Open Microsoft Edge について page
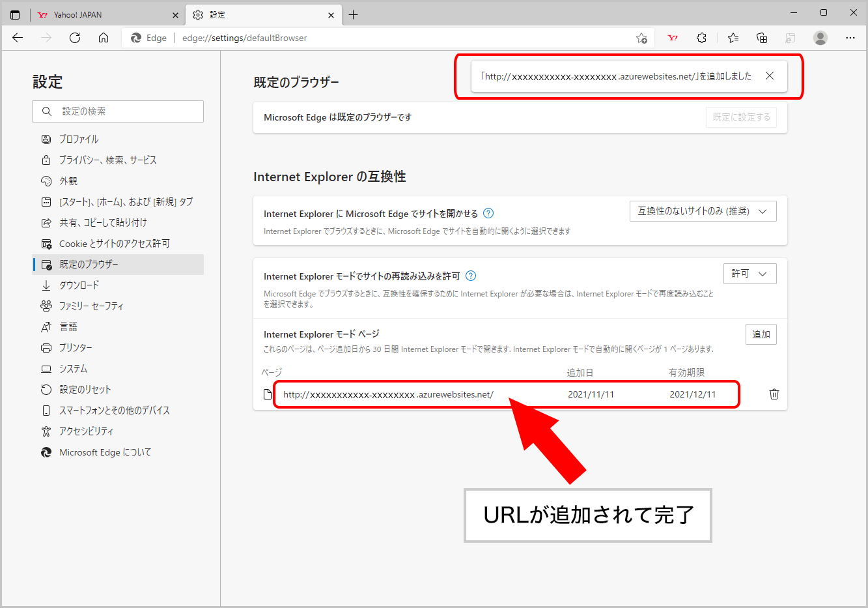Image resolution: width=868 pixels, height=608 pixels. pos(118,452)
